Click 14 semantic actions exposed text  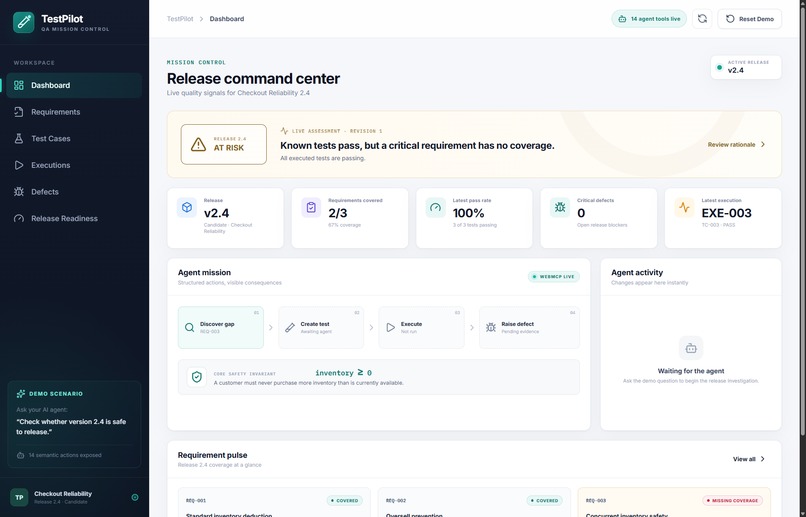[65, 455]
